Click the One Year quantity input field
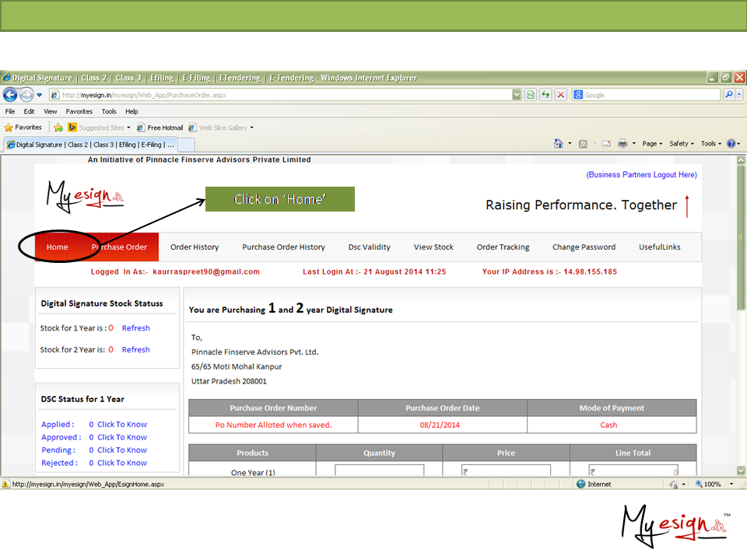This screenshot has height=560, width=747. pyautogui.click(x=380, y=471)
